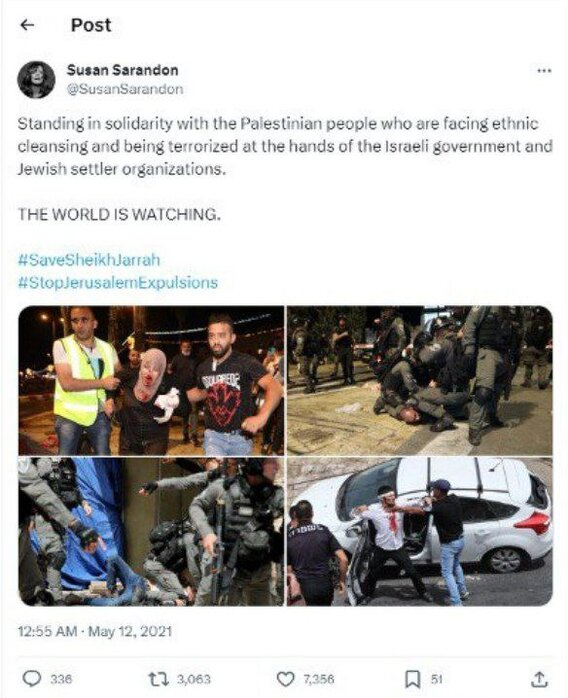
Task: Like the post with the heart icon
Action: tap(285, 679)
